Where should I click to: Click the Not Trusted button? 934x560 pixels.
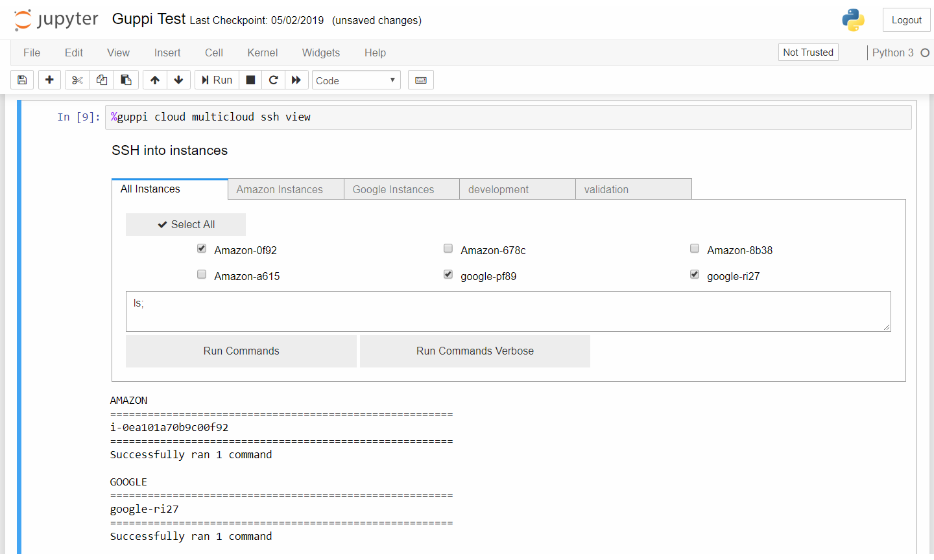coord(808,52)
